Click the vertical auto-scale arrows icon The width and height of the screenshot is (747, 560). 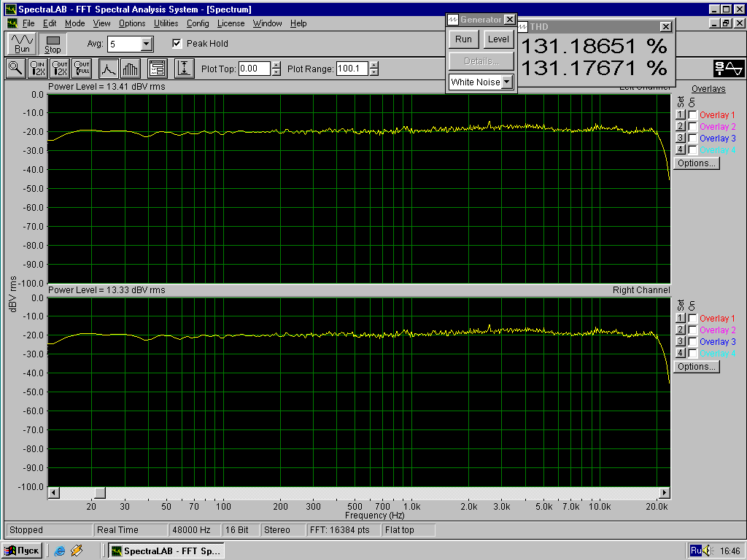[x=185, y=69]
